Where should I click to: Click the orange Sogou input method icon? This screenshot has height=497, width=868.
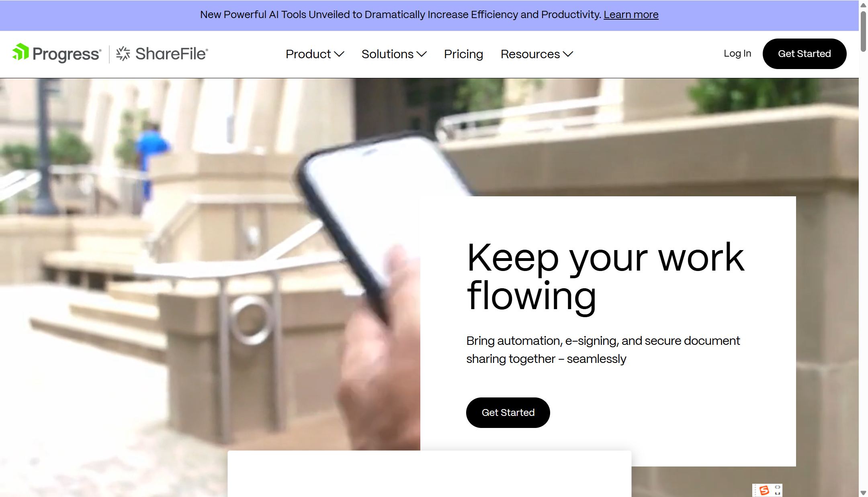tap(764, 490)
